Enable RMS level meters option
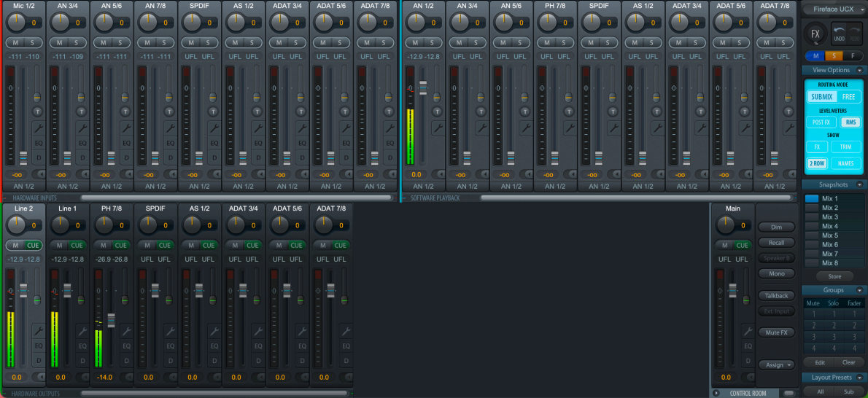The height and width of the screenshot is (398, 868). click(850, 122)
